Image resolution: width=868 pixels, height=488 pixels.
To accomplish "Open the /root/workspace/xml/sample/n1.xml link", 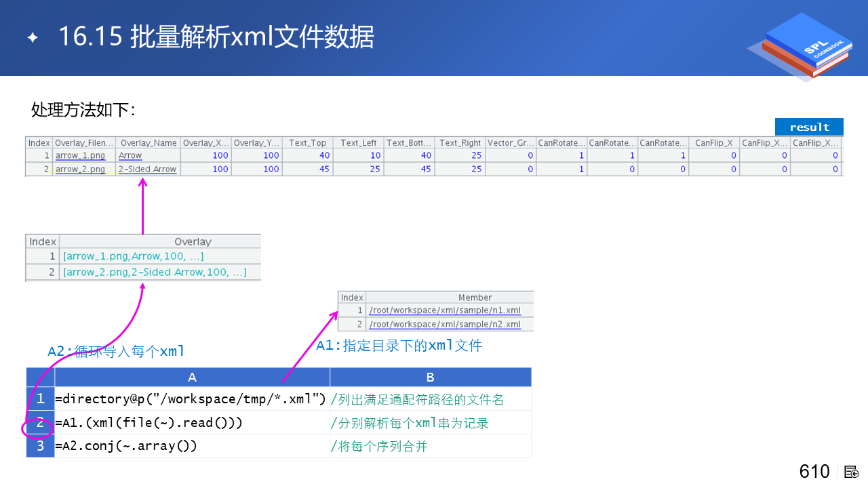I will 445,310.
